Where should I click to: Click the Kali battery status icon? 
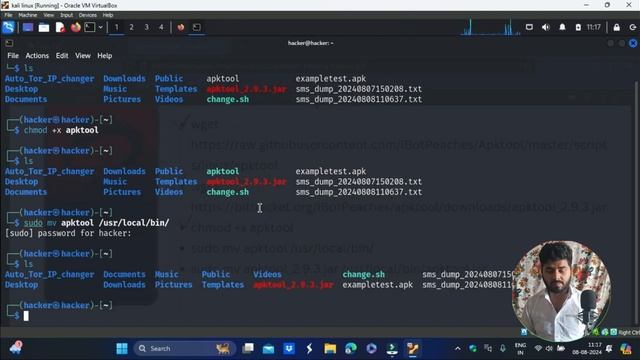click(578, 27)
